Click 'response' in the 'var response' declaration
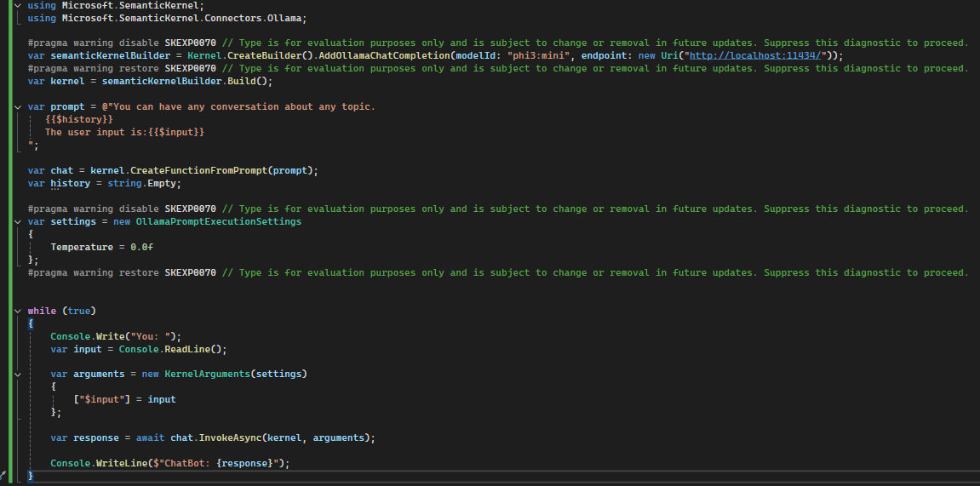This screenshot has height=486, width=980. click(x=96, y=437)
